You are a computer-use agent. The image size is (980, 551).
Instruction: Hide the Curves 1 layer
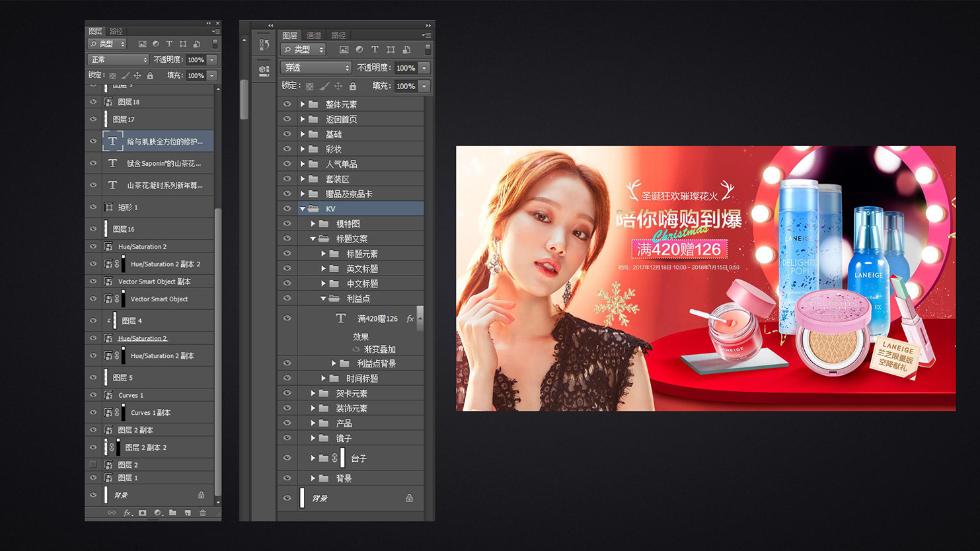(93, 395)
